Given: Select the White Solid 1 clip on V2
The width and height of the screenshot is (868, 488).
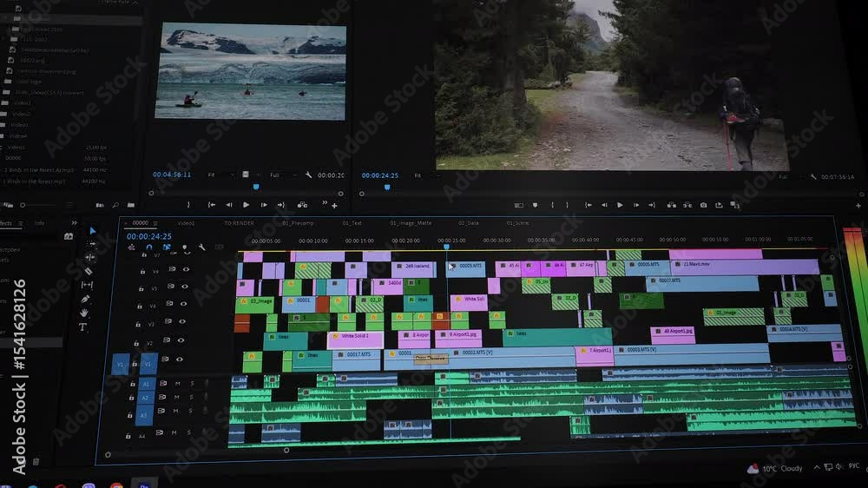Looking at the screenshot, I should coord(355,339).
